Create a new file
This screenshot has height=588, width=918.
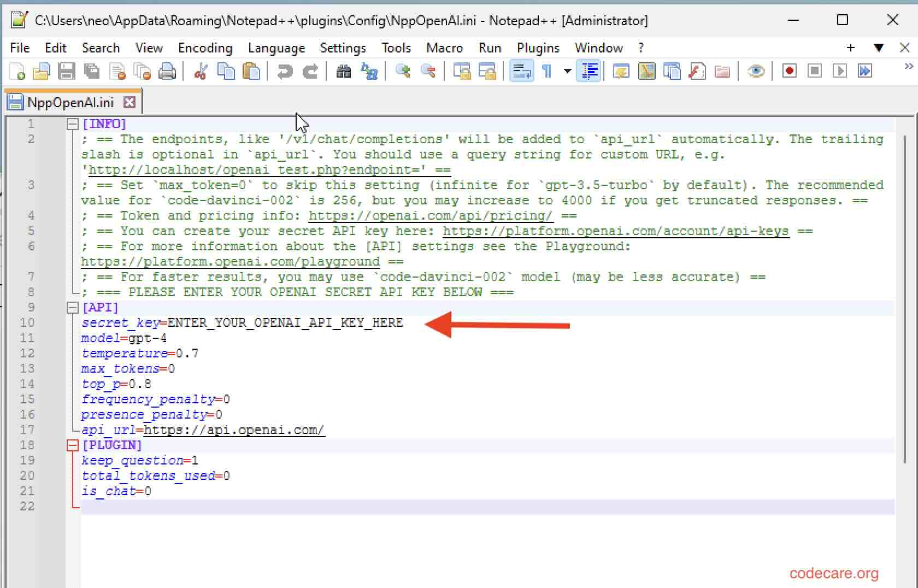16,71
